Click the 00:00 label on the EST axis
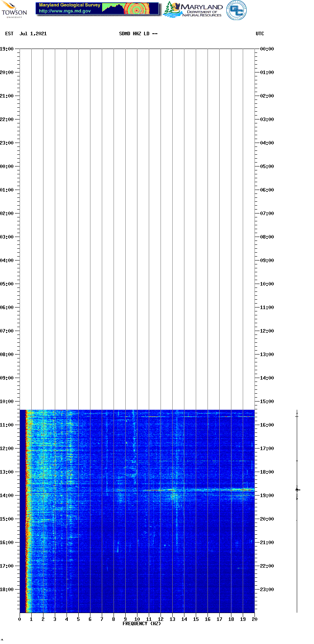 [x=7, y=166]
